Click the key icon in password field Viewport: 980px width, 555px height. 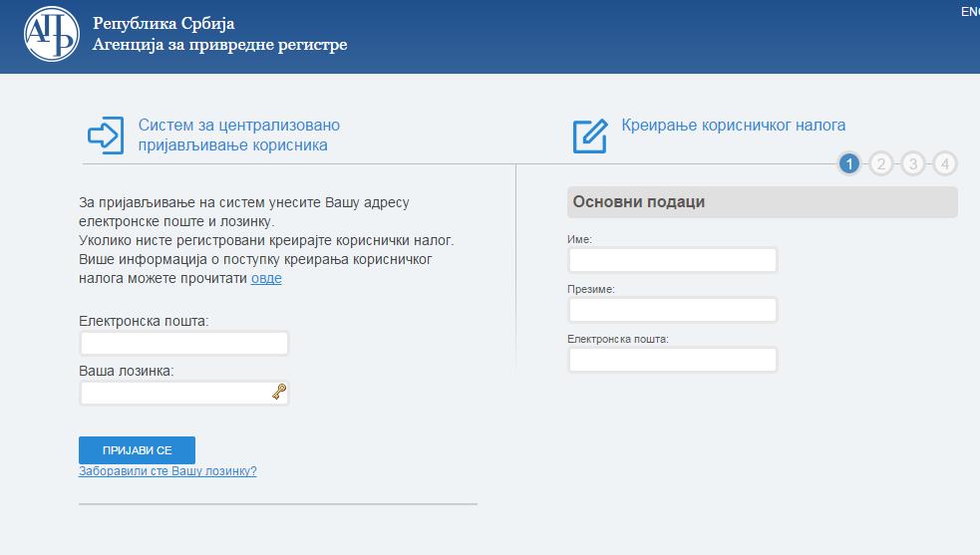click(x=279, y=393)
